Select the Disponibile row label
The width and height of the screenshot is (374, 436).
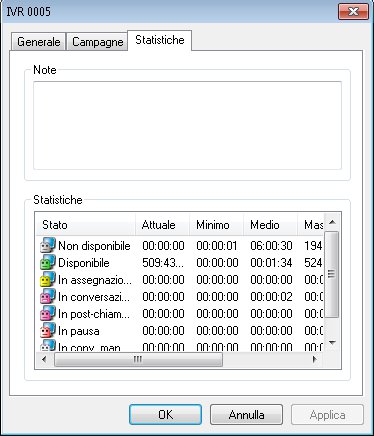pyautogui.click(x=84, y=263)
